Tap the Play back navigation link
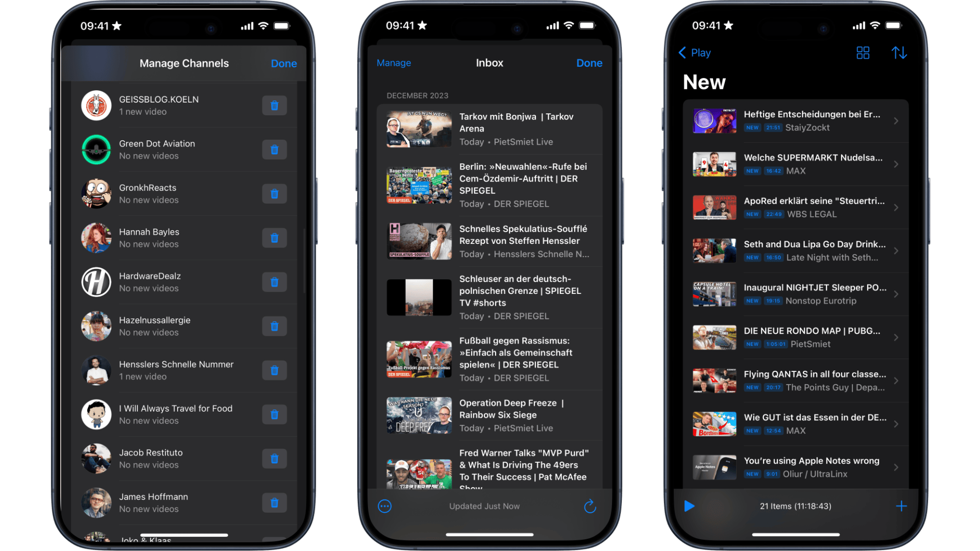Screen dimensions: 980x551 [x=696, y=53]
